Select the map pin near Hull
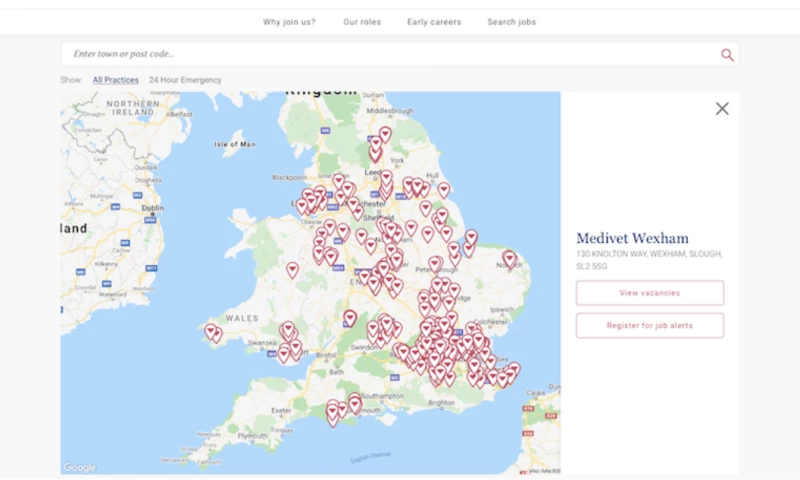Screen dimensions: 800x480 [443, 189]
